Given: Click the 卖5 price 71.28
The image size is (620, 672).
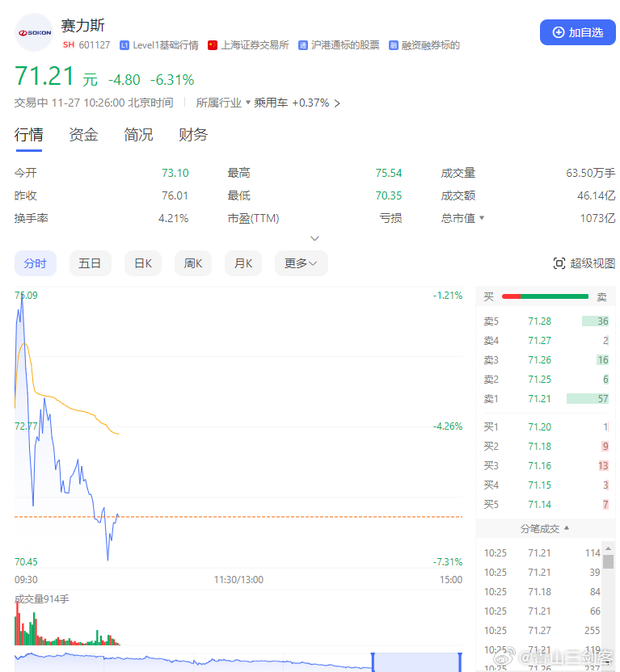Looking at the screenshot, I should tap(539, 321).
